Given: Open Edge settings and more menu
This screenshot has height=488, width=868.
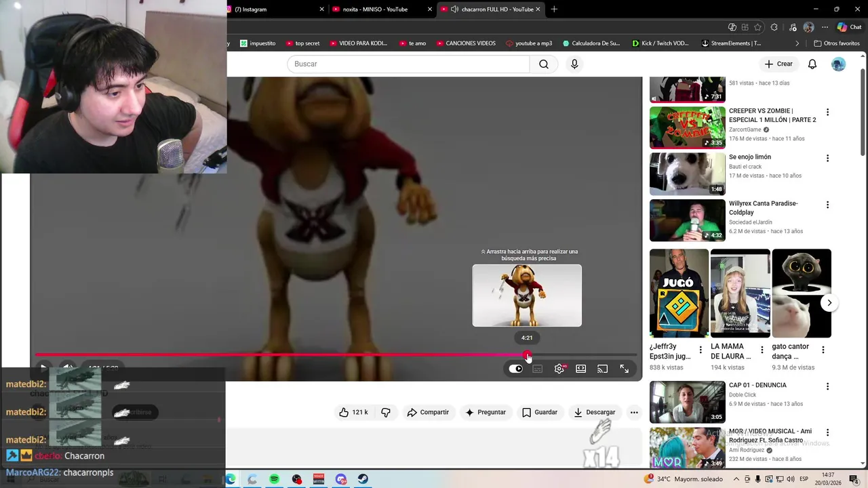Looking at the screenshot, I should point(825,27).
